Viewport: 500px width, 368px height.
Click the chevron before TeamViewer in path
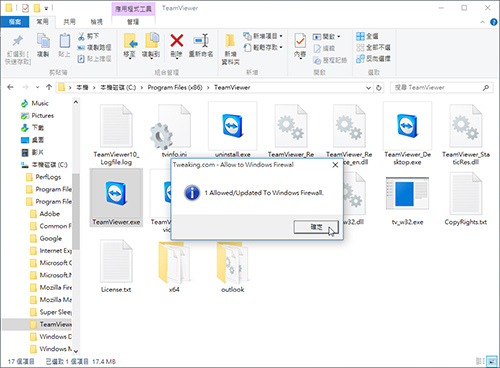coord(208,88)
